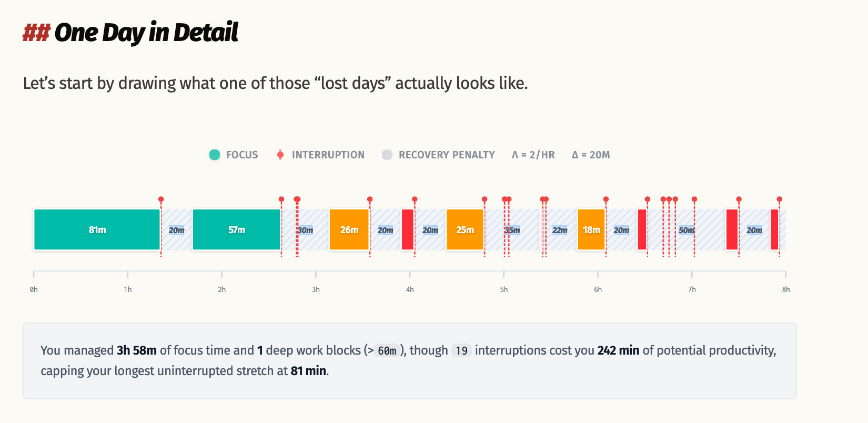Select the 57m teal focus block
Viewport: 868px width, 423px height.
[236, 230]
